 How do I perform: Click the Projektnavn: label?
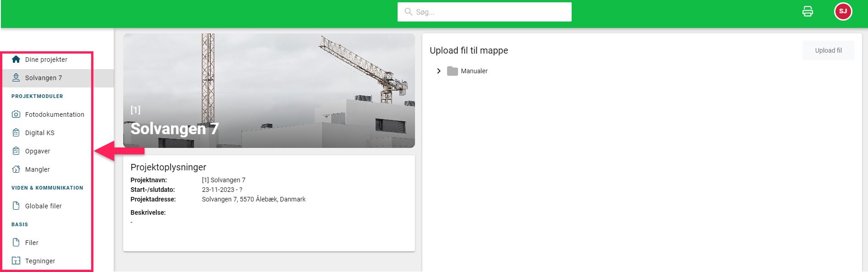click(148, 180)
